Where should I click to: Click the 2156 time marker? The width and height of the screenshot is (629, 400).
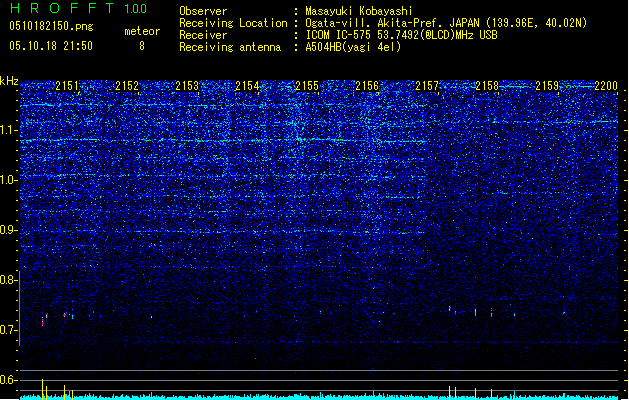point(367,86)
